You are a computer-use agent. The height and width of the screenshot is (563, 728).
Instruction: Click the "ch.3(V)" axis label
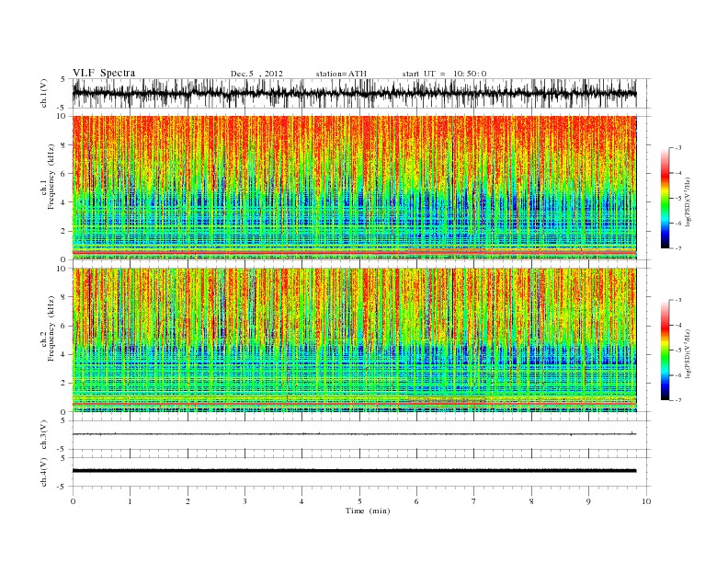(44, 435)
